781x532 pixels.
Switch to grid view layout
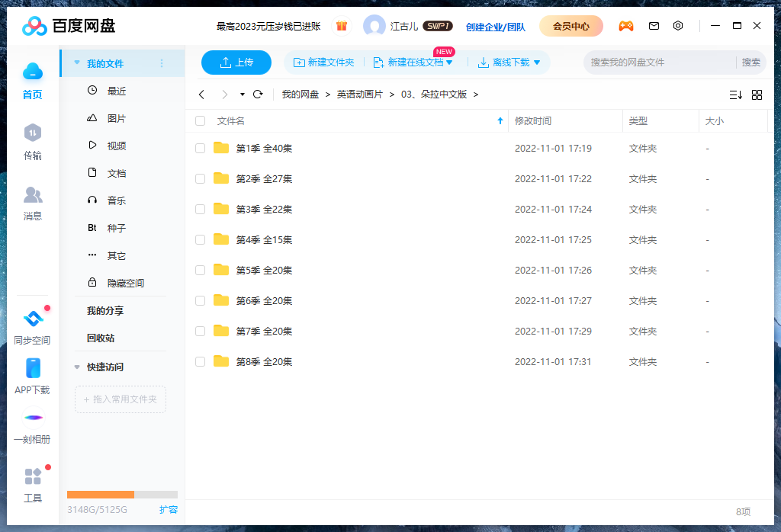pyautogui.click(x=757, y=95)
